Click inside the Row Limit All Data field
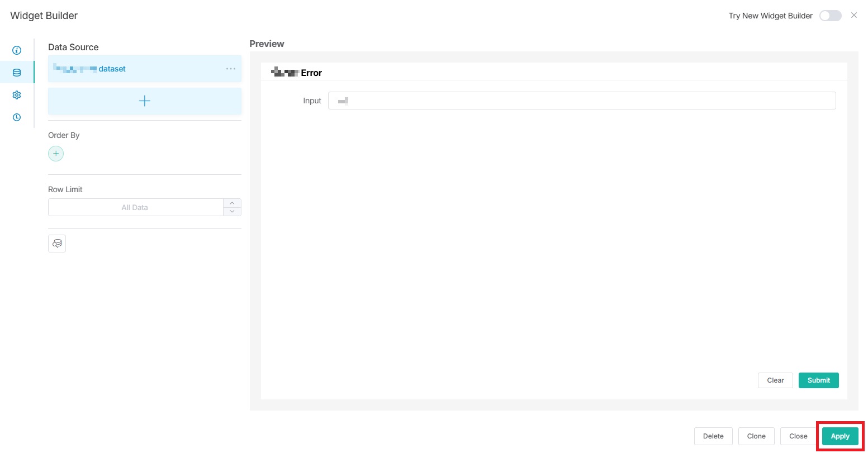Image resolution: width=868 pixels, height=453 pixels. 134,207
